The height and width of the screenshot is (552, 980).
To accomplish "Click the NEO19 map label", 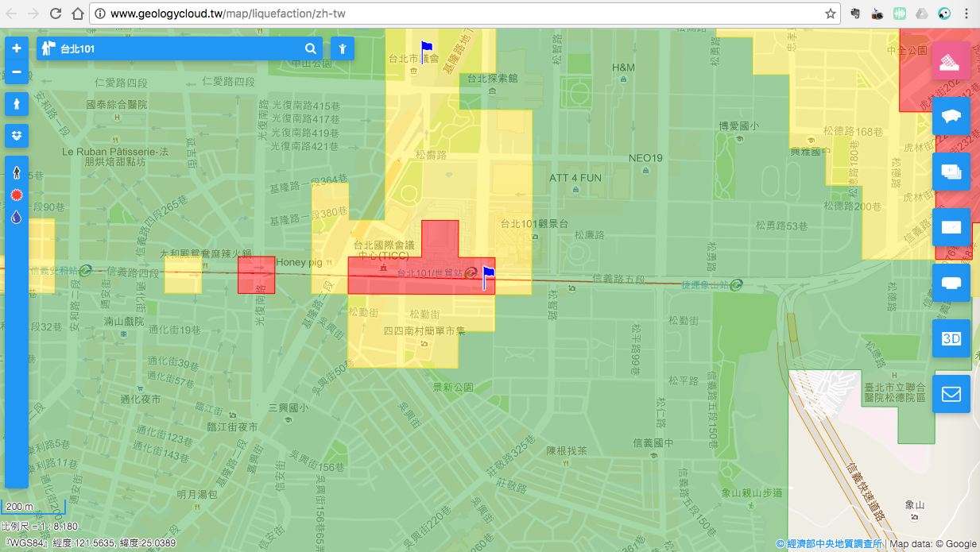I will (645, 158).
